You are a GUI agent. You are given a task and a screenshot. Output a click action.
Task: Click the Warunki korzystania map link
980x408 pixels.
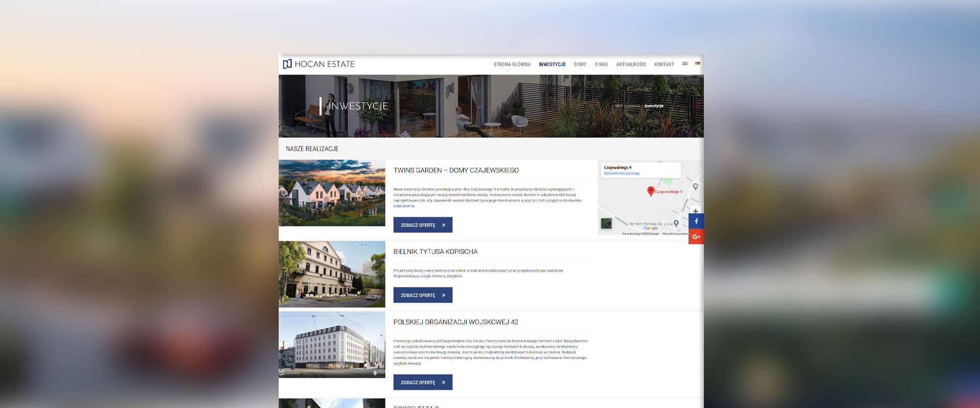[x=675, y=234]
